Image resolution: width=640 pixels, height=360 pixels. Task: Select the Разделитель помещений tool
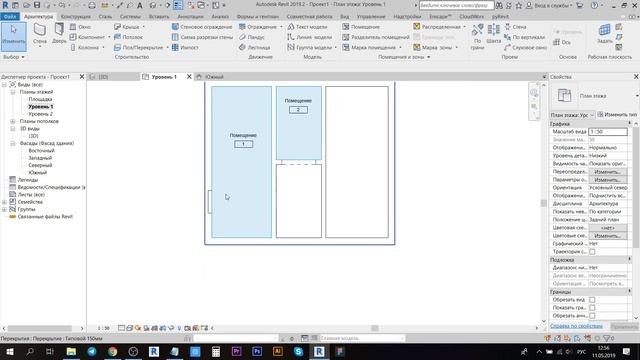click(376, 37)
